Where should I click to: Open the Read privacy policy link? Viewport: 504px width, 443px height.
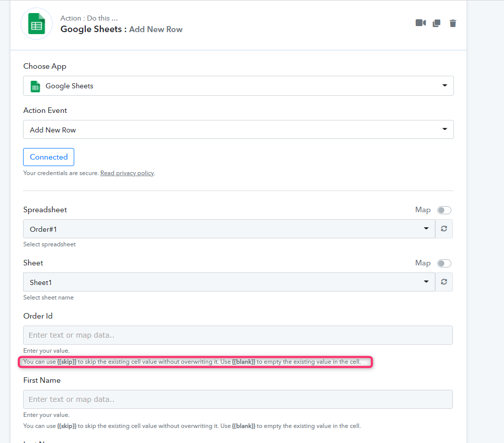click(x=127, y=173)
